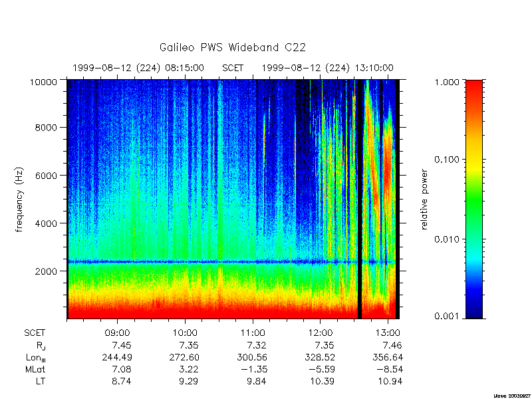Image resolution: width=532 pixels, height=399 pixels.
Task: Click the 09:00 time axis label
Action: pyautogui.click(x=118, y=333)
